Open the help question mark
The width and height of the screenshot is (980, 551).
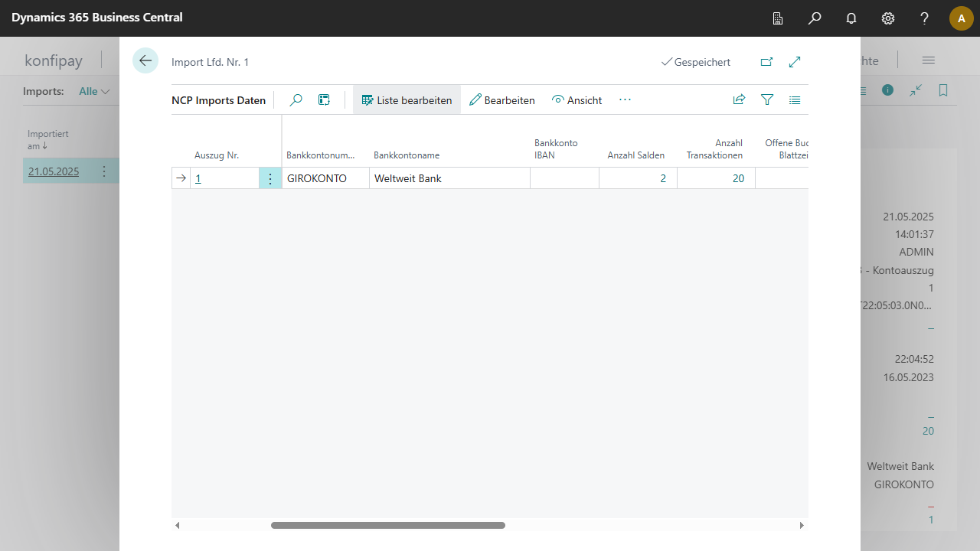[x=924, y=18]
